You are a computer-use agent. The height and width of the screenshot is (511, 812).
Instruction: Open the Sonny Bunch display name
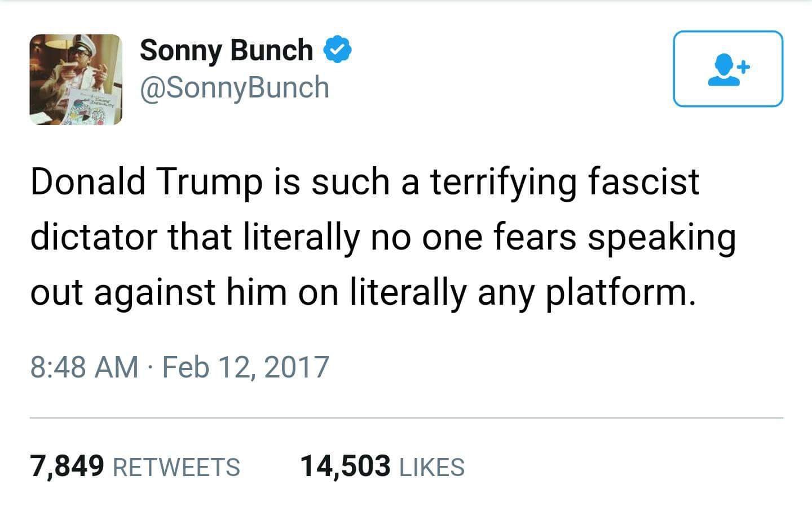pyautogui.click(x=226, y=50)
